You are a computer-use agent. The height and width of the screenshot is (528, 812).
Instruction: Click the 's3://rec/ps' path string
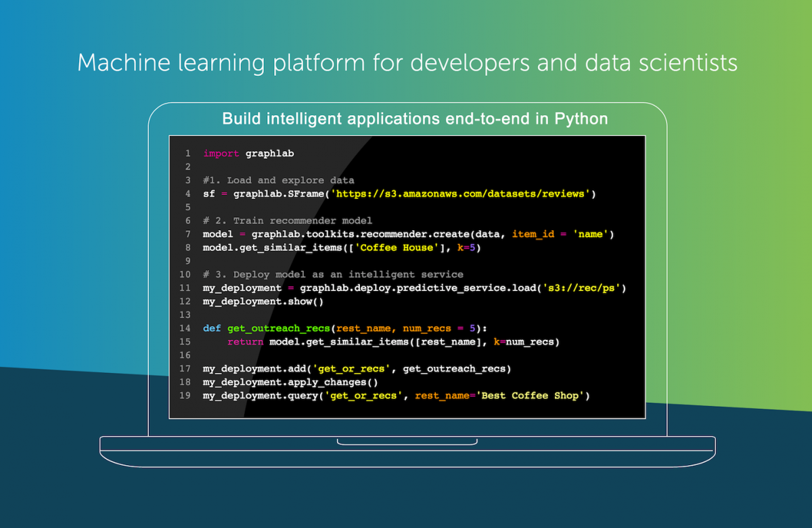(586, 288)
